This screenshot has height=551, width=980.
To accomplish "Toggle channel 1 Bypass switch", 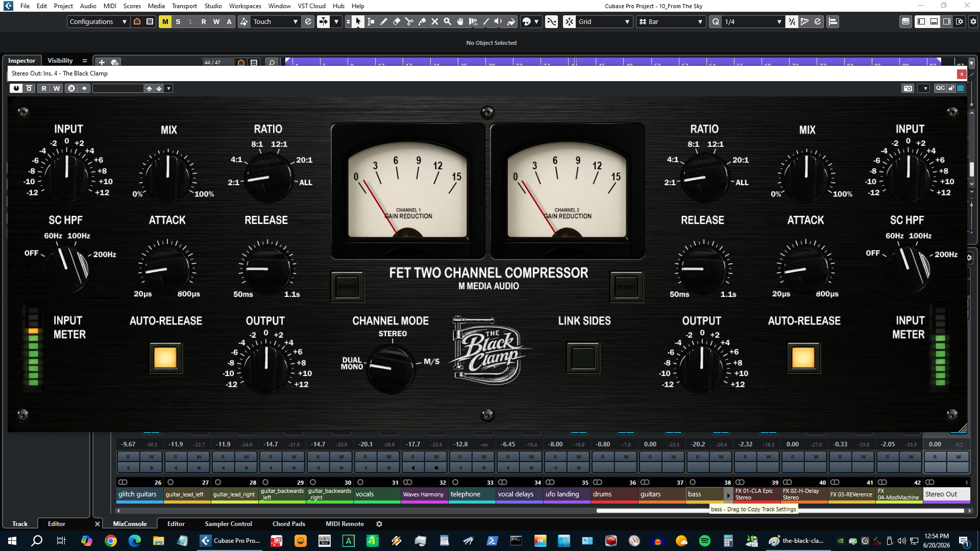I will coord(348,287).
